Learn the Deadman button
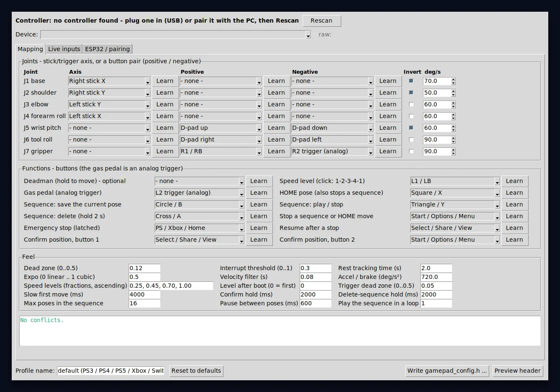 (x=259, y=181)
